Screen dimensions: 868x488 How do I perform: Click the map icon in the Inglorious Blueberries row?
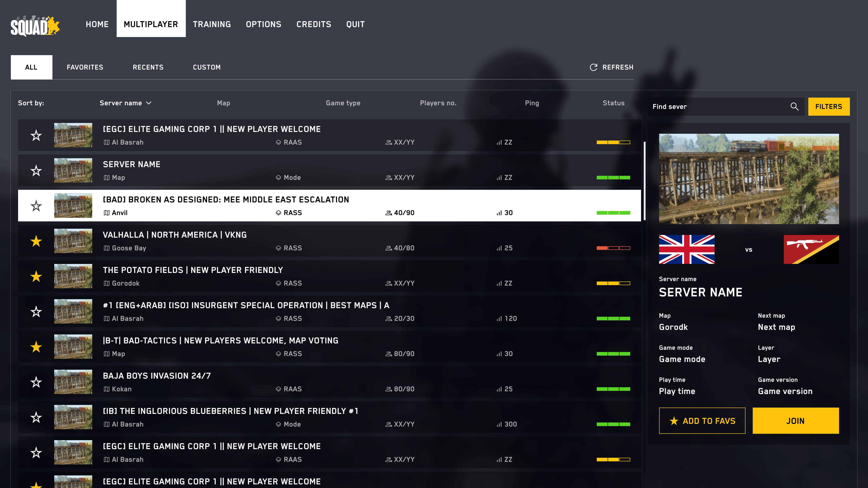pos(106,424)
